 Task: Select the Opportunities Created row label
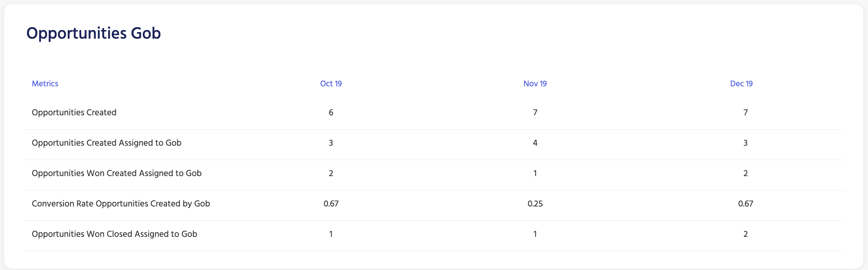74,113
